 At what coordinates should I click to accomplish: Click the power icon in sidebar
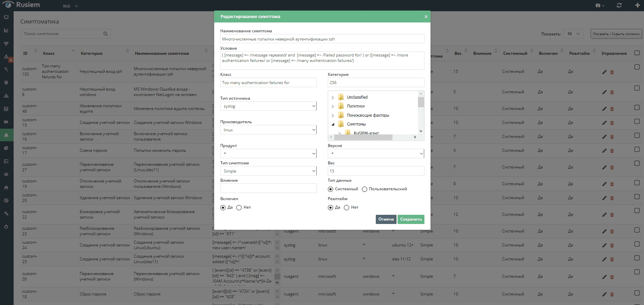coord(6,227)
